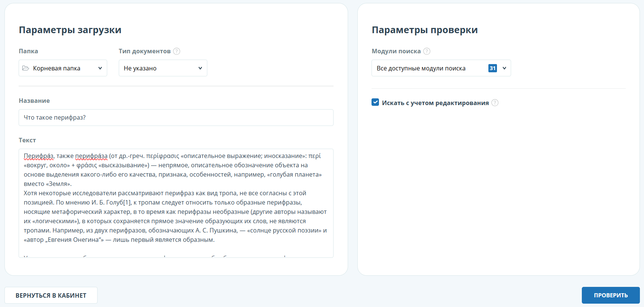Uncheck the Искать с учетом редактирования checkbox
This screenshot has height=307, width=644.
[375, 102]
